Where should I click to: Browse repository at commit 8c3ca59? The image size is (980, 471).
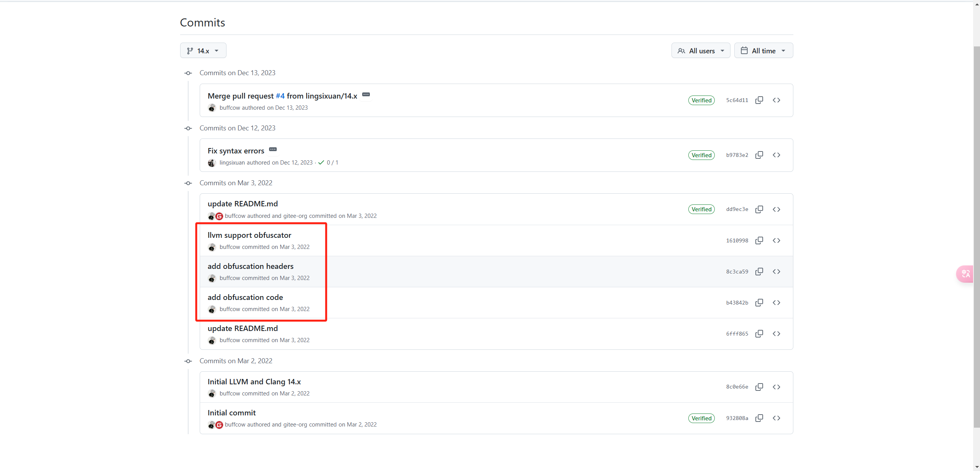click(776, 272)
